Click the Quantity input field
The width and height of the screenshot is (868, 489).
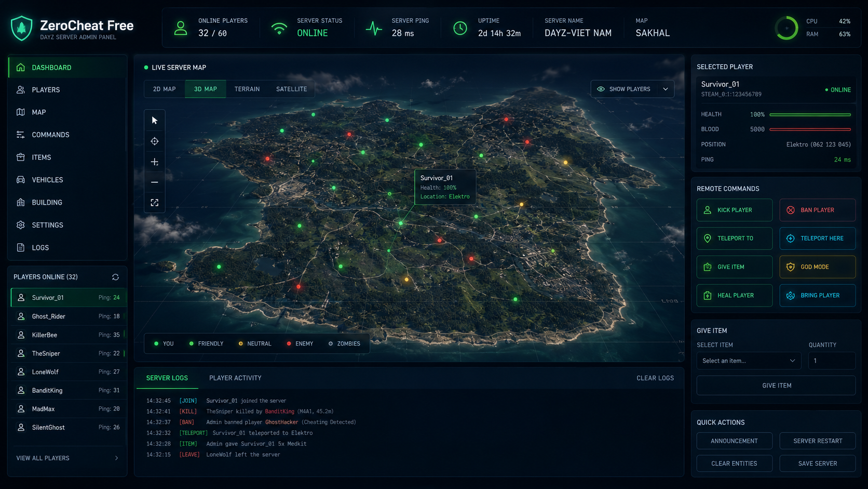click(832, 361)
